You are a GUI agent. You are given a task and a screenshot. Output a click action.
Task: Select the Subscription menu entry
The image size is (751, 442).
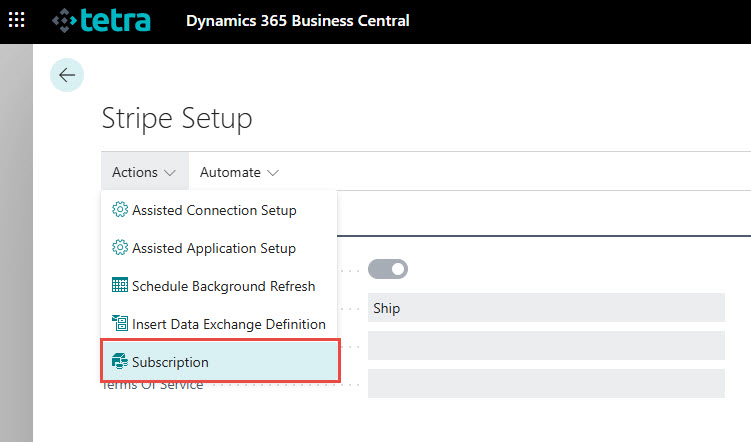pyautogui.click(x=170, y=362)
